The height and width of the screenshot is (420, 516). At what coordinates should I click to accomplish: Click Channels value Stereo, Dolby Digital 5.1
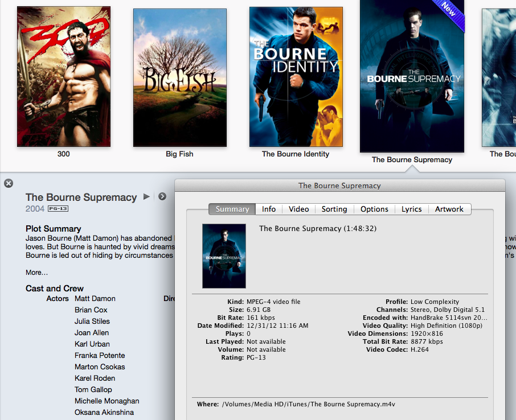(448, 310)
